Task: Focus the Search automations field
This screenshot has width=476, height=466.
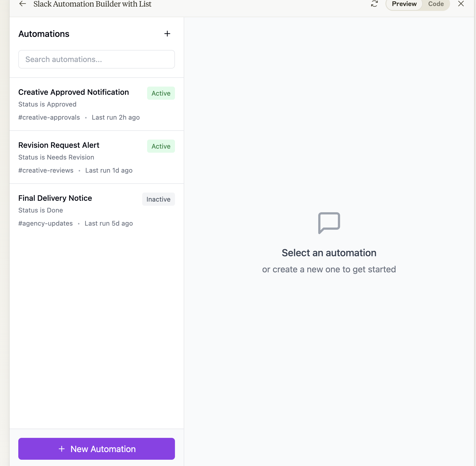Action: pos(97,59)
